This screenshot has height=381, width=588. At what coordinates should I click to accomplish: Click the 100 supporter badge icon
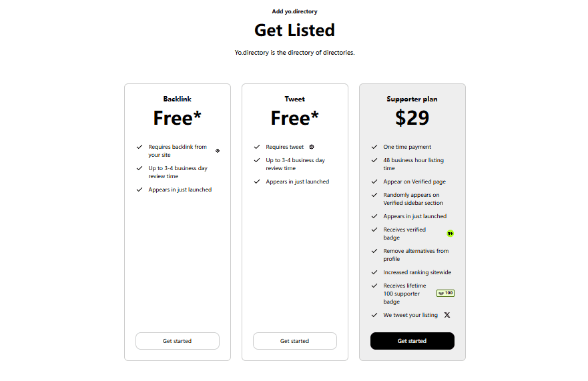(x=445, y=293)
